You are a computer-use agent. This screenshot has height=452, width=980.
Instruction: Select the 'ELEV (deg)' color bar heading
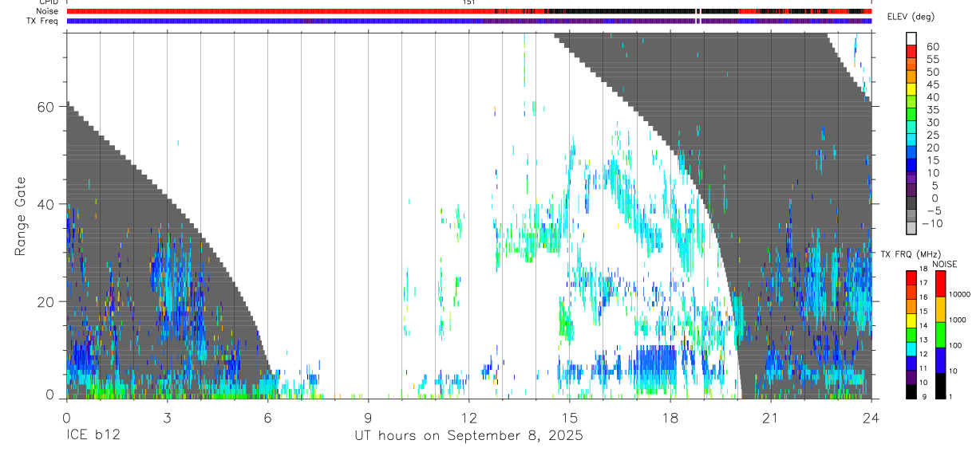[x=911, y=17]
